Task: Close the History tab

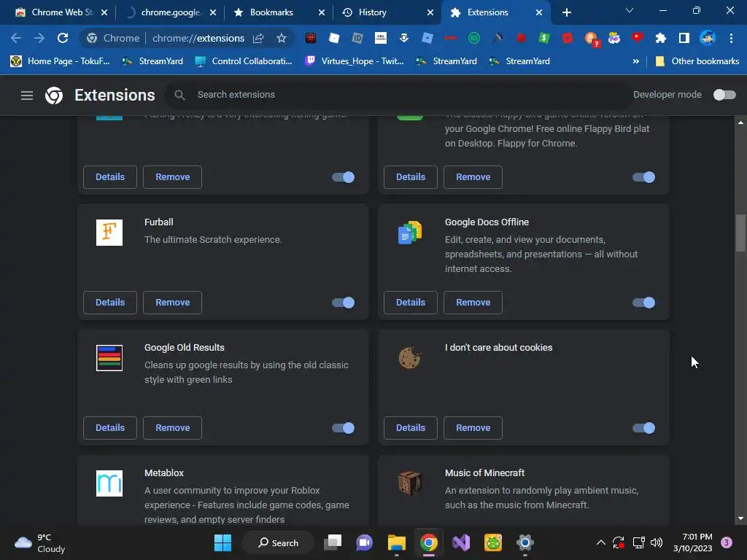Action: click(x=430, y=12)
